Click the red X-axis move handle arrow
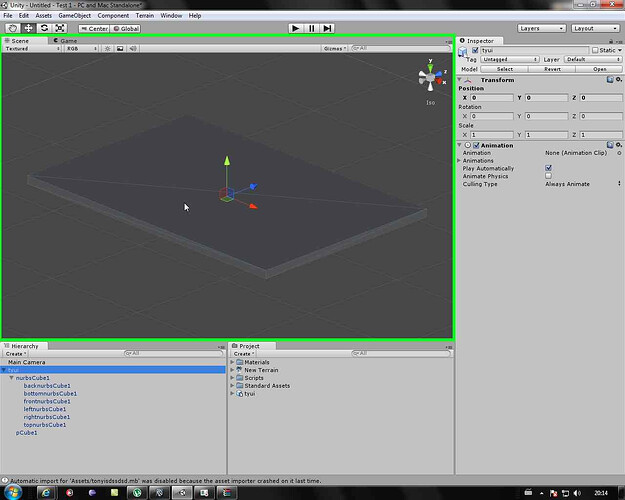625x500 pixels. tap(253, 206)
